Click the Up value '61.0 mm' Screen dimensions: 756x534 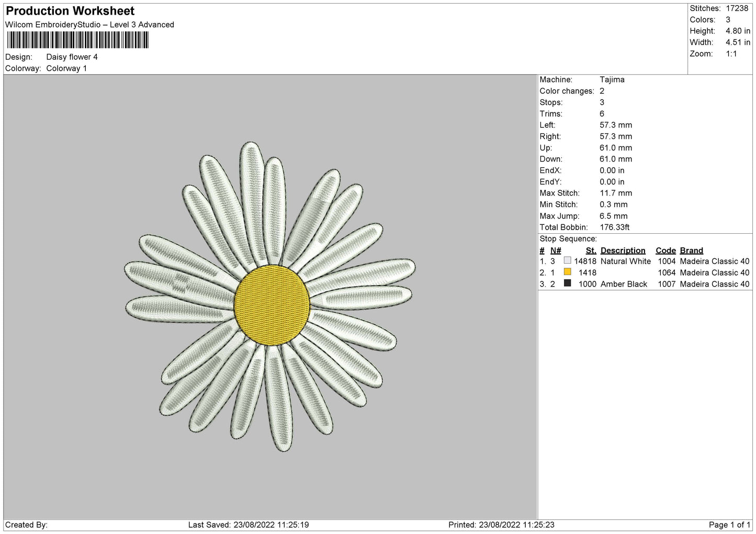[x=616, y=148]
